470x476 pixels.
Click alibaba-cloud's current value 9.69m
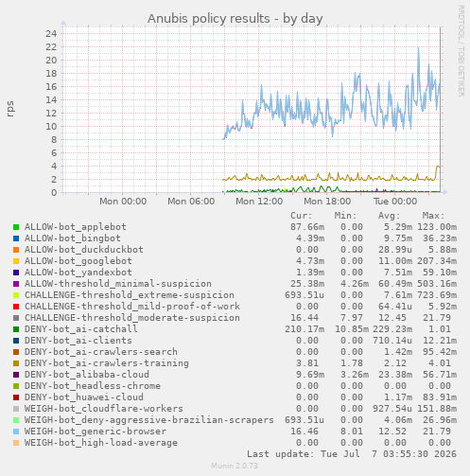pyautogui.click(x=310, y=375)
